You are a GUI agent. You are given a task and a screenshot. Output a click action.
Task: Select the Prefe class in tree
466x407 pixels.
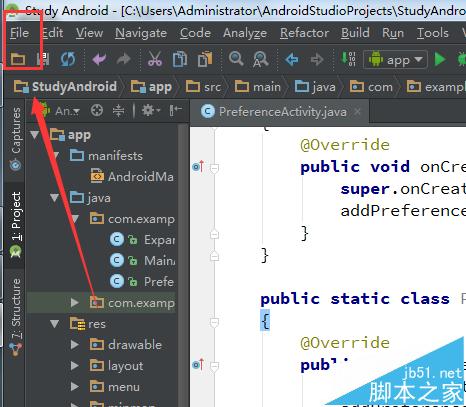tap(142, 282)
